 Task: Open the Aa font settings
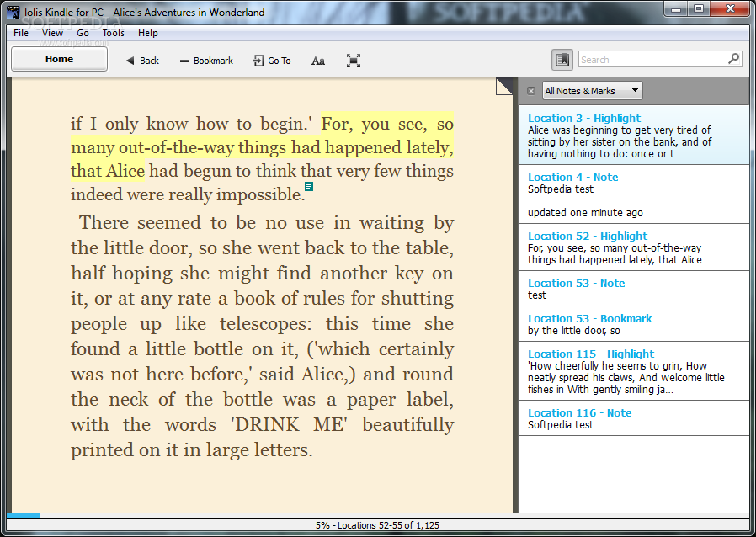318,61
